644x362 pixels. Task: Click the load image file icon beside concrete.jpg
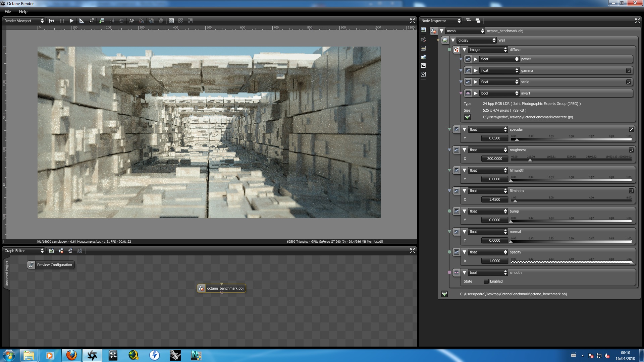pyautogui.click(x=467, y=117)
